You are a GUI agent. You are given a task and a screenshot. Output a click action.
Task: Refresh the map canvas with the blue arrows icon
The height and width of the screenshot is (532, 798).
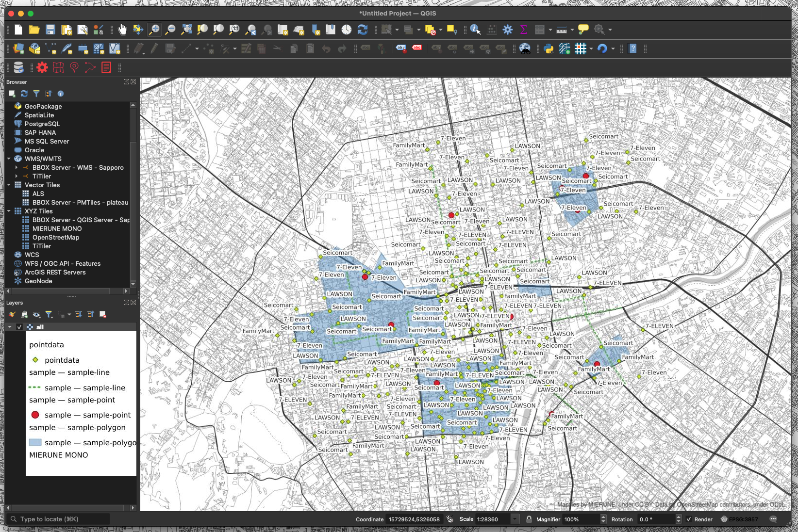362,30
